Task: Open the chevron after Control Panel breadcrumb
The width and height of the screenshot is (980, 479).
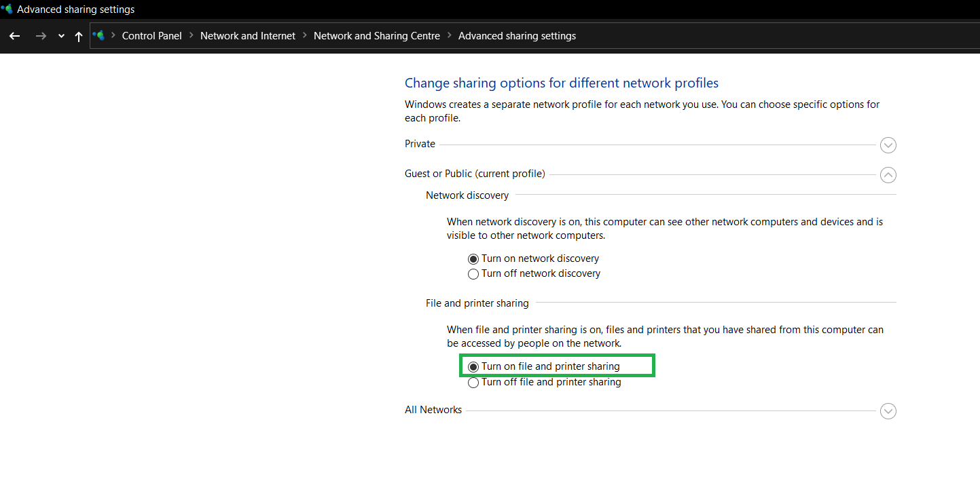Action: click(192, 36)
